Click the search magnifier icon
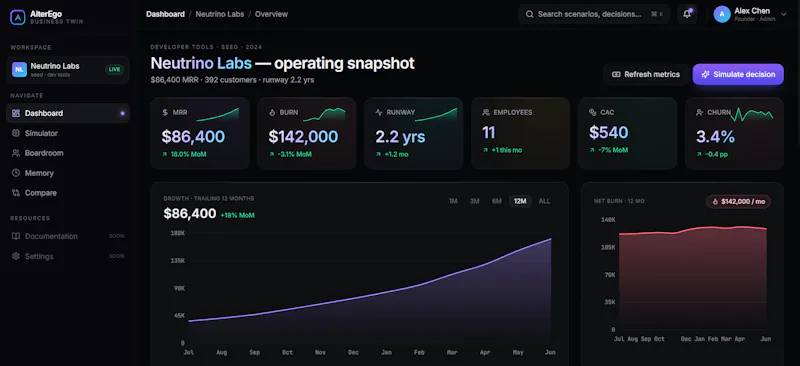Viewport: 800px width, 366px height. click(530, 14)
